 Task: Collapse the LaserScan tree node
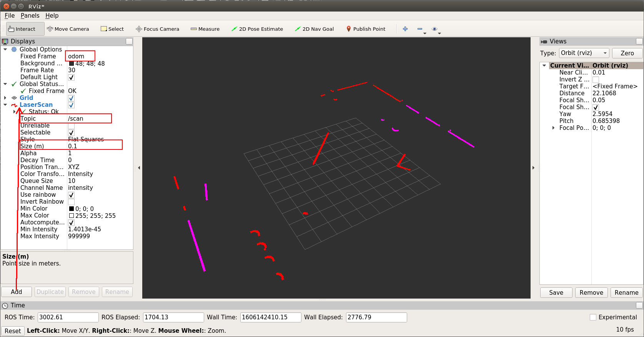click(5, 105)
